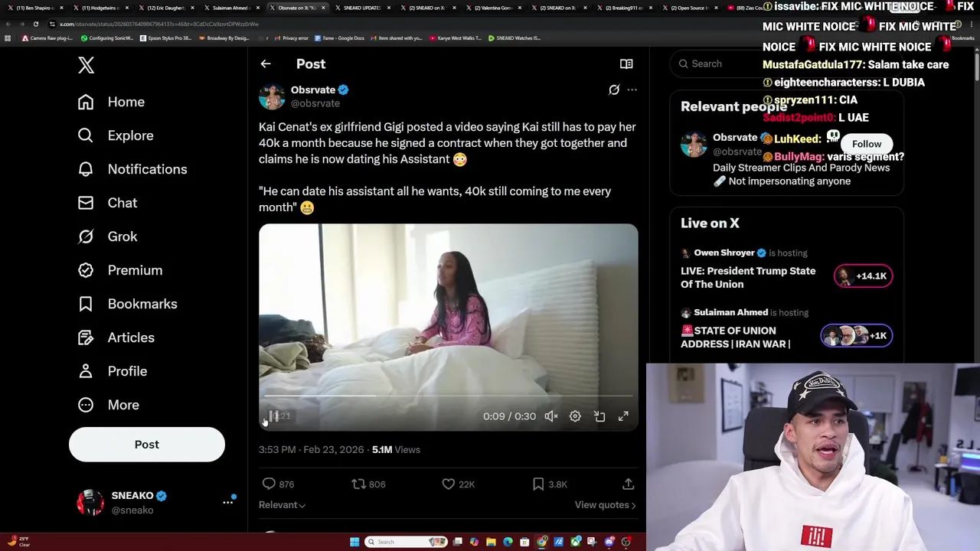The width and height of the screenshot is (980, 551).
Task: Bookmark the post with 3.8K bookmarks
Action: pyautogui.click(x=548, y=484)
